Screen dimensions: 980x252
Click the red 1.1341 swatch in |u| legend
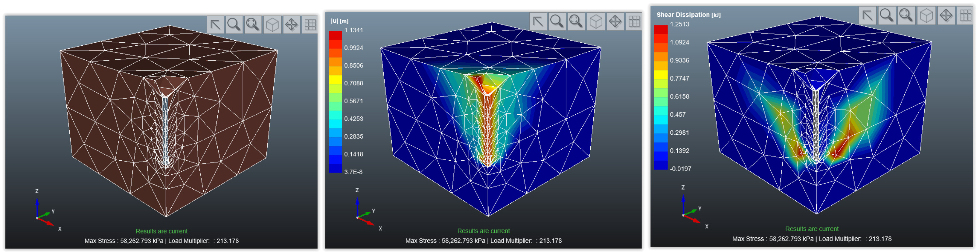335,35
